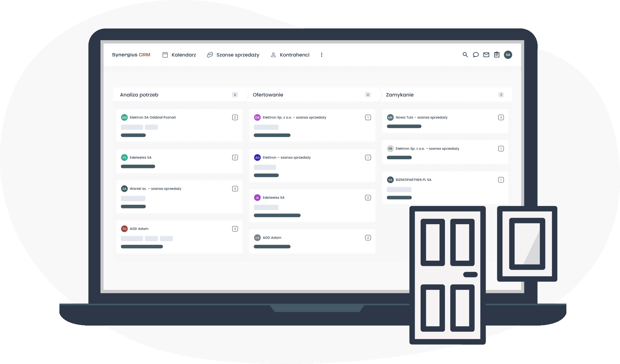The image size is (620, 364).
Task: Open Edelweiss SA card in Analiza potrzeb
Action: (179, 161)
